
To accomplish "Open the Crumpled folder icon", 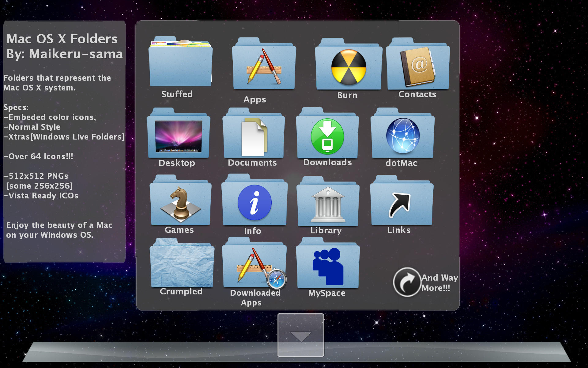I will pos(182,264).
